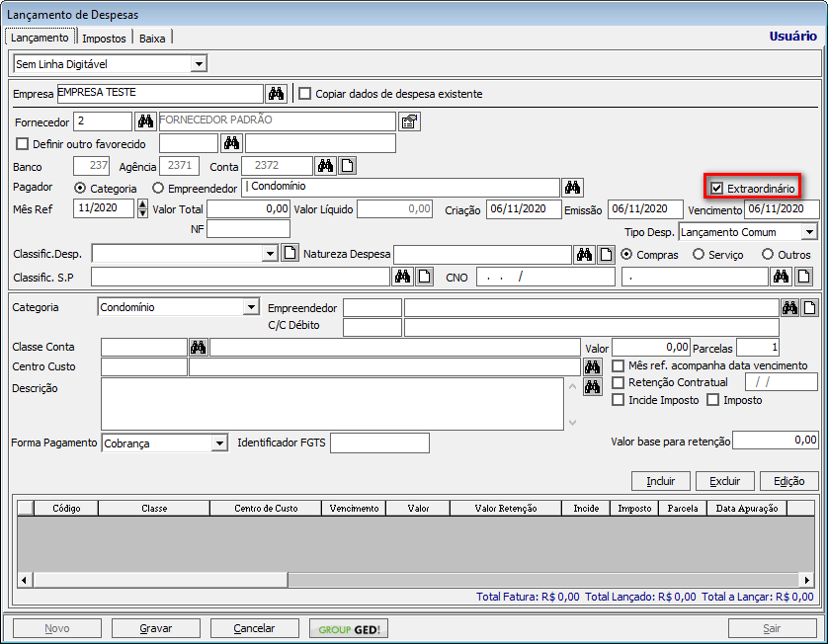Switch to the Impostos tab
The image size is (828, 644).
click(104, 38)
